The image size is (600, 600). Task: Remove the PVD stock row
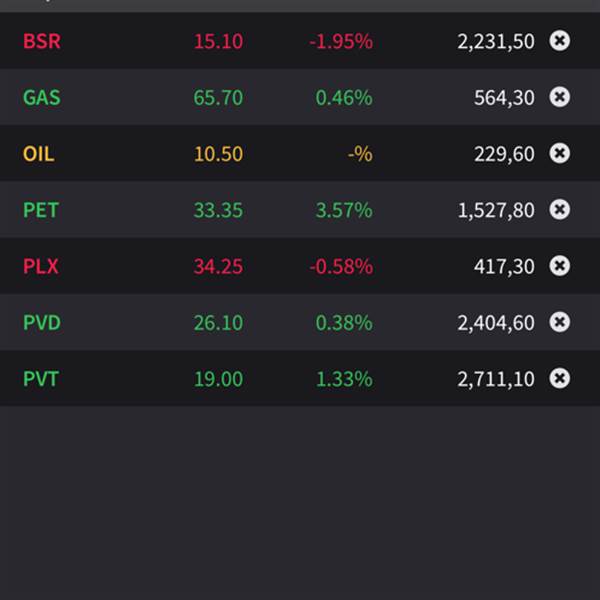pyautogui.click(x=560, y=322)
